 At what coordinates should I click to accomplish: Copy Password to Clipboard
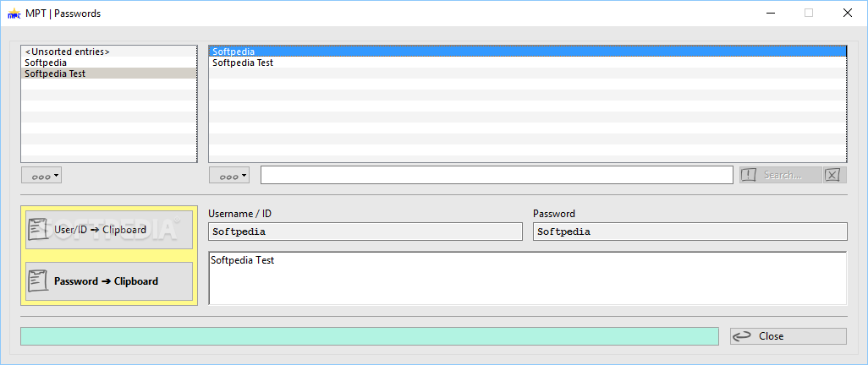tap(109, 281)
